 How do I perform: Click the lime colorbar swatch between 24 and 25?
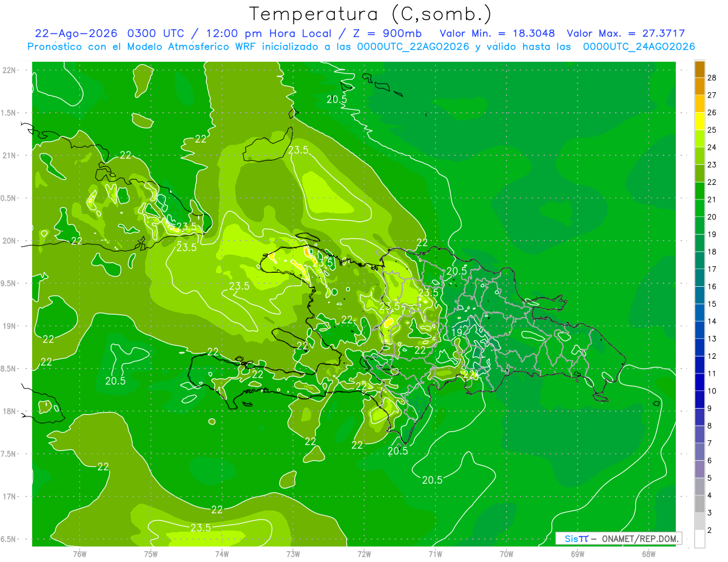699,139
